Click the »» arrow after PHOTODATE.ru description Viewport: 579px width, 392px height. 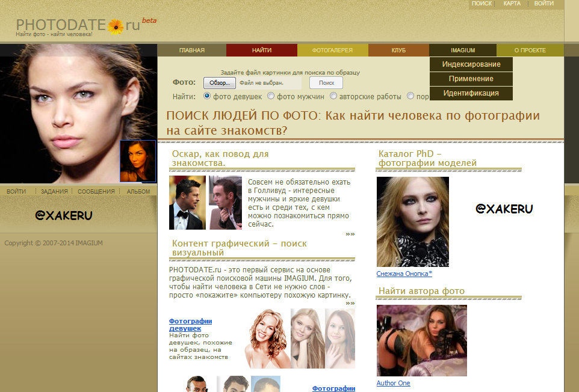[x=350, y=303]
